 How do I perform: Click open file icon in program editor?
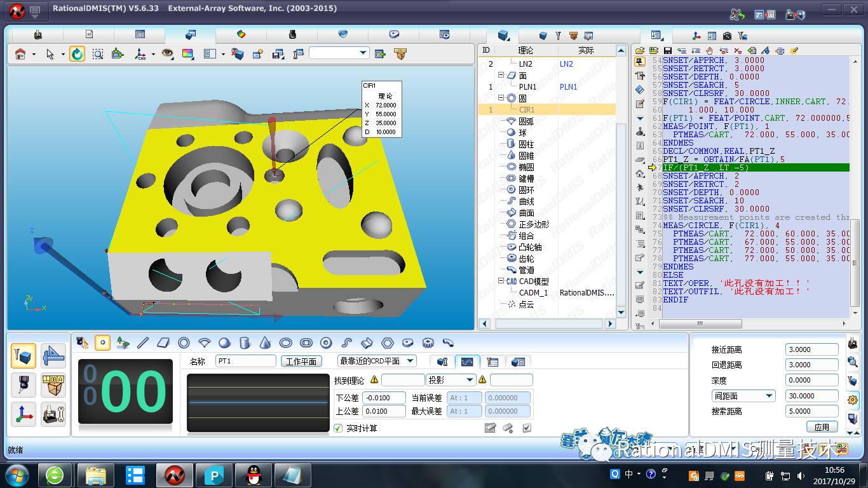coord(640,50)
